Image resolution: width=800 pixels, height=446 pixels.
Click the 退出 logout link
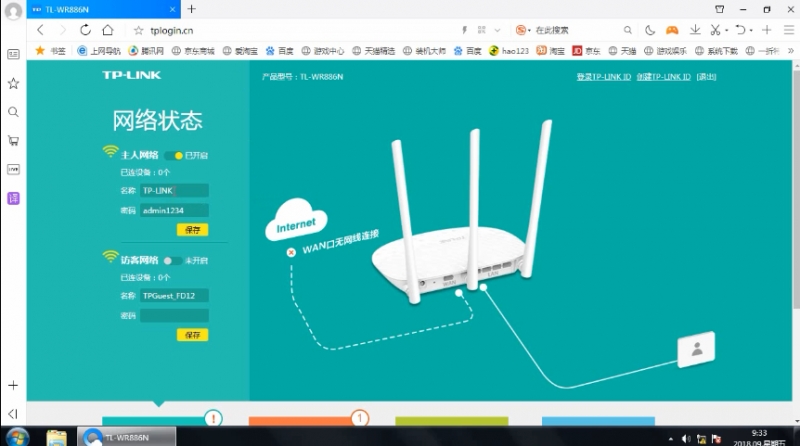(x=706, y=77)
